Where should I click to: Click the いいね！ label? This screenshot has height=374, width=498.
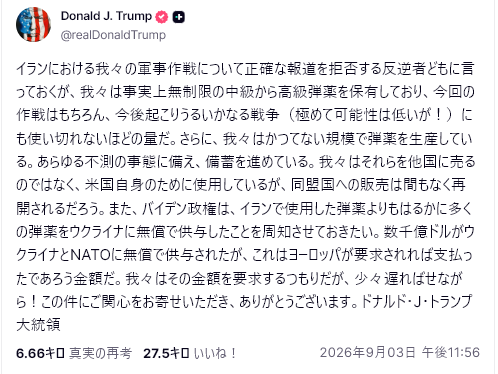pyautogui.click(x=215, y=353)
